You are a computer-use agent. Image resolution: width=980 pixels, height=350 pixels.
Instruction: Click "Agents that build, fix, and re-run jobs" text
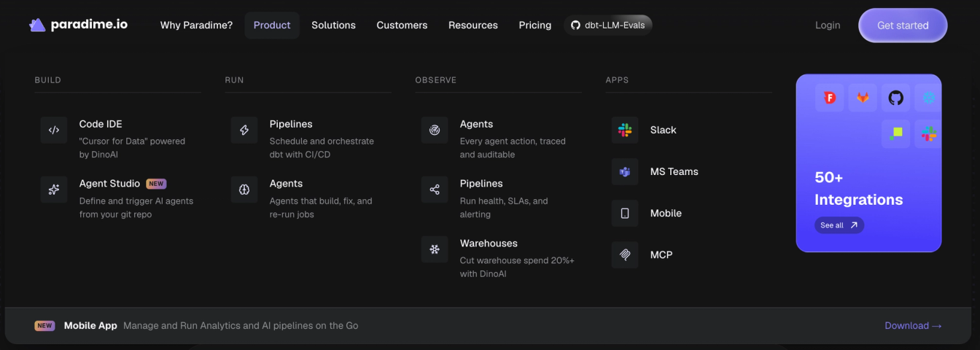tap(321, 208)
